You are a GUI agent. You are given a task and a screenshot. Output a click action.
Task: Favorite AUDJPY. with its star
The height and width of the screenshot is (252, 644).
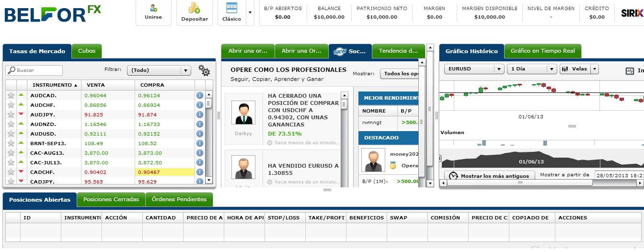tap(11, 115)
